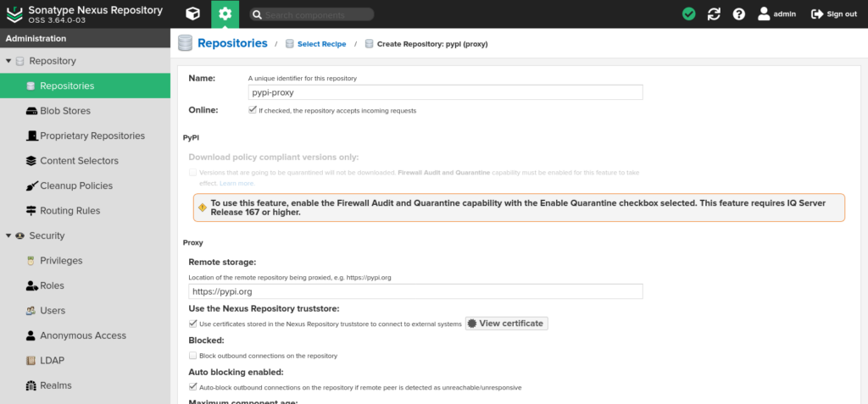The width and height of the screenshot is (868, 404).
Task: Toggle Auto-block outbound connections checkbox
Action: 192,387
